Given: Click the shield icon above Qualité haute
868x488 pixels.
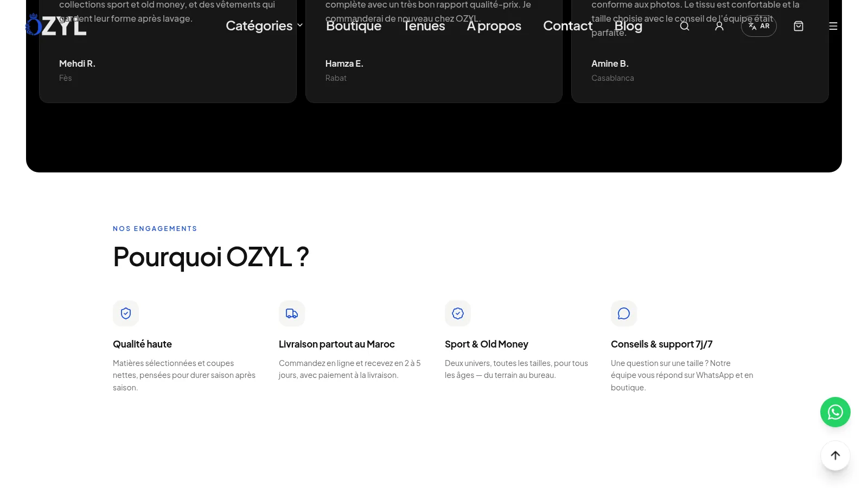Looking at the screenshot, I should 126,313.
